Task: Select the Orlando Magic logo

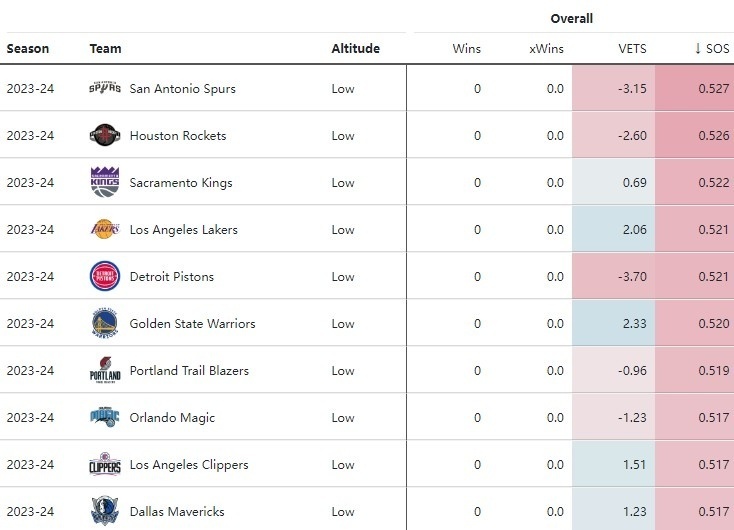Action: click(x=105, y=418)
